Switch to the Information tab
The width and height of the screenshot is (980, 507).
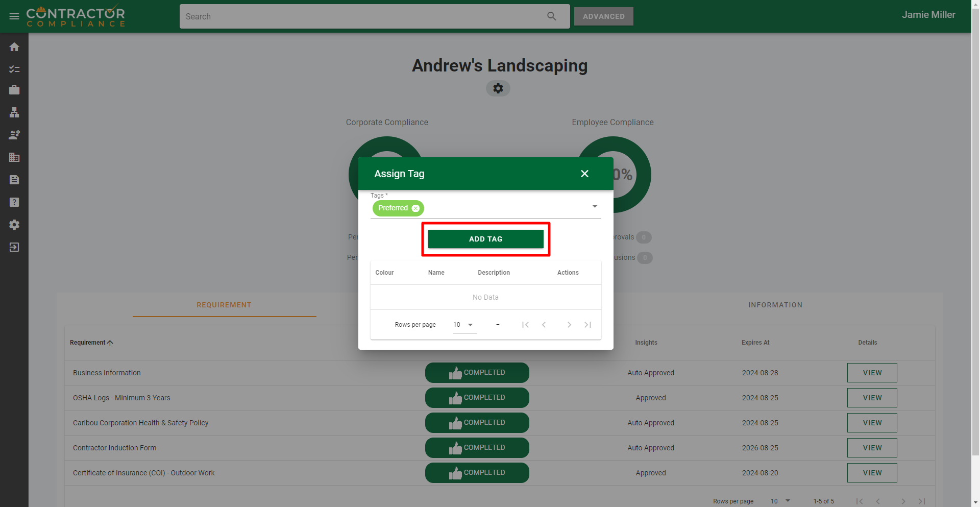[775, 305]
